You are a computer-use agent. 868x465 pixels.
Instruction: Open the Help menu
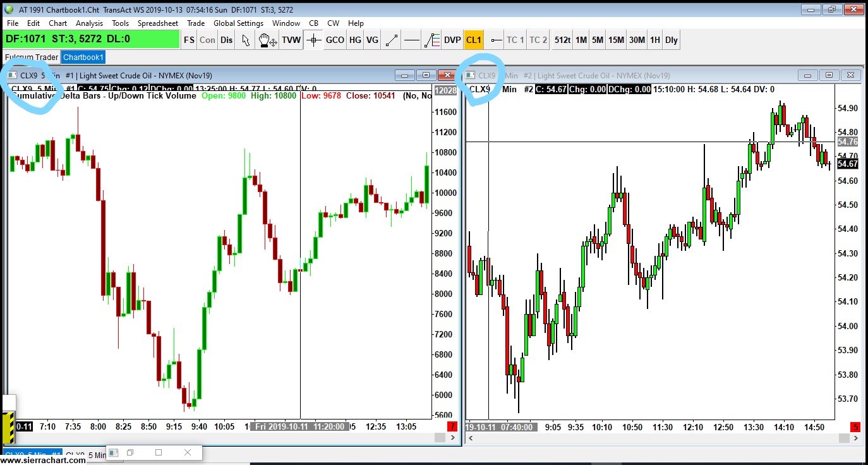(x=356, y=23)
